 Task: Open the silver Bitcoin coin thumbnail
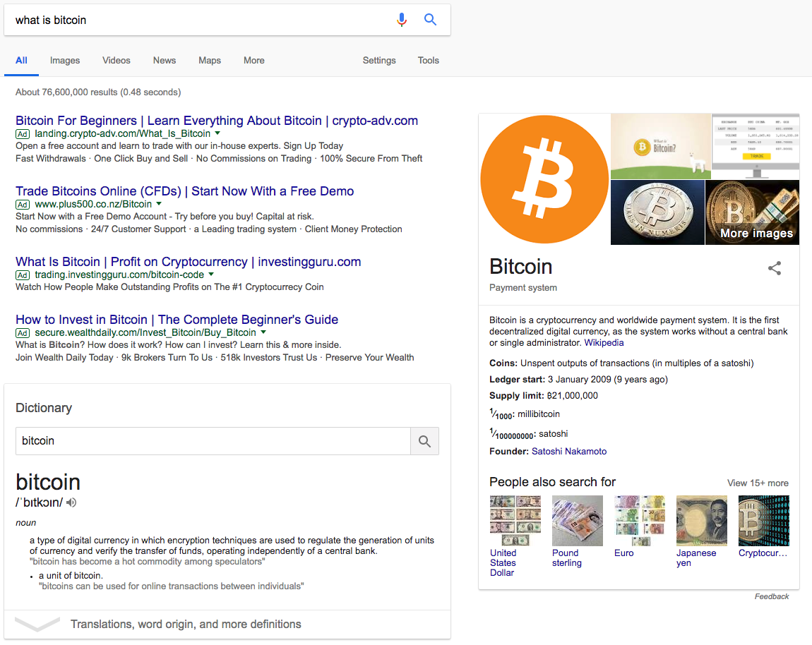657,212
